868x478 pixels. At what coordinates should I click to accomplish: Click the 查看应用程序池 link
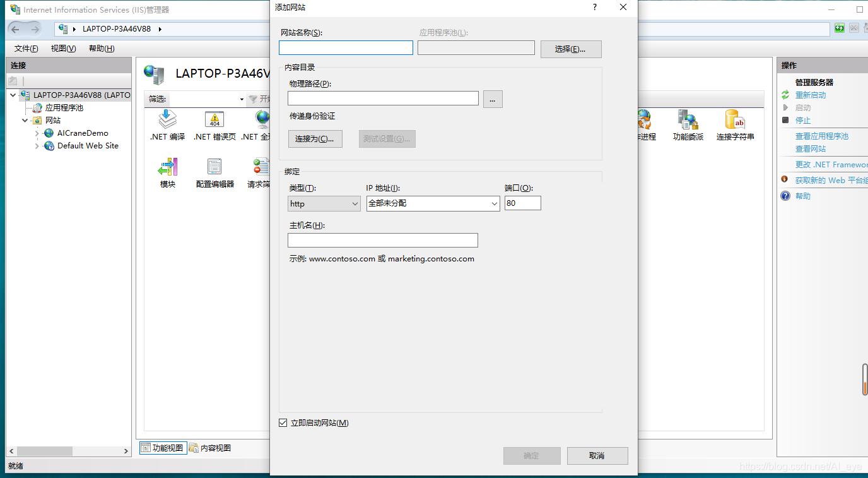click(822, 136)
